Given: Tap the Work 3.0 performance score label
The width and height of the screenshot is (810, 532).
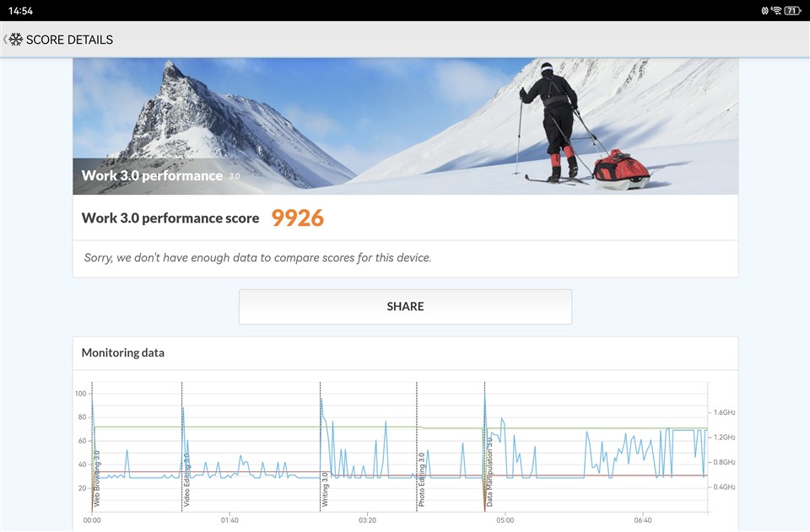Looking at the screenshot, I should (170, 218).
